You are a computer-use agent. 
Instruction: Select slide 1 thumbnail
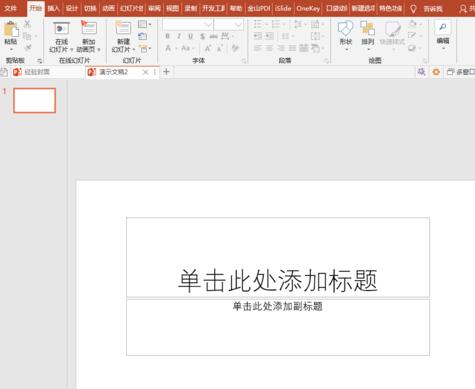point(34,100)
